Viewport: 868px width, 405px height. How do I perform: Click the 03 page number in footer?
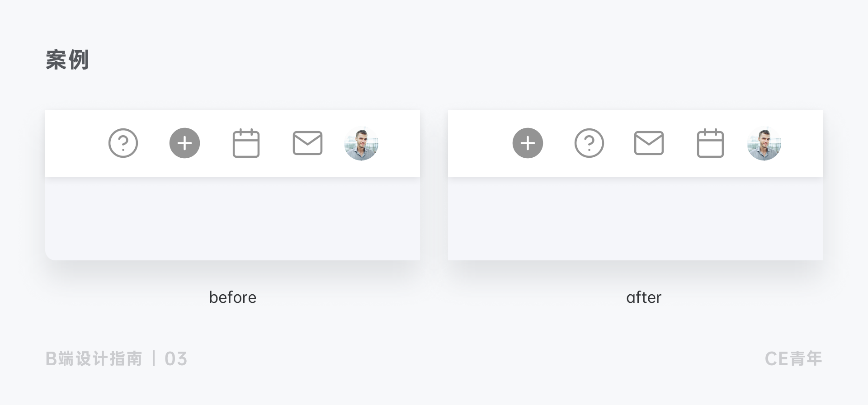coord(176,359)
